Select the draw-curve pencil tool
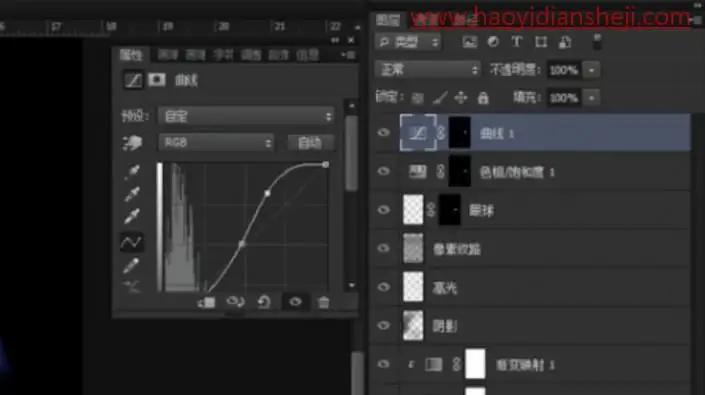The image size is (705, 395). 131,266
